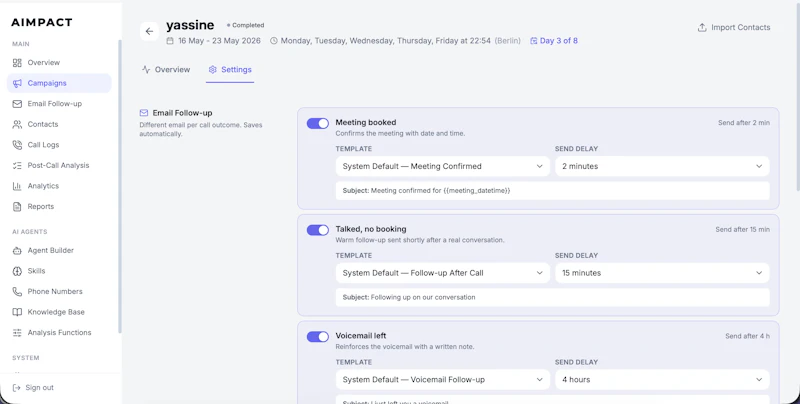
Task: Open Phone Numbers sidebar entry
Action: tap(59, 291)
